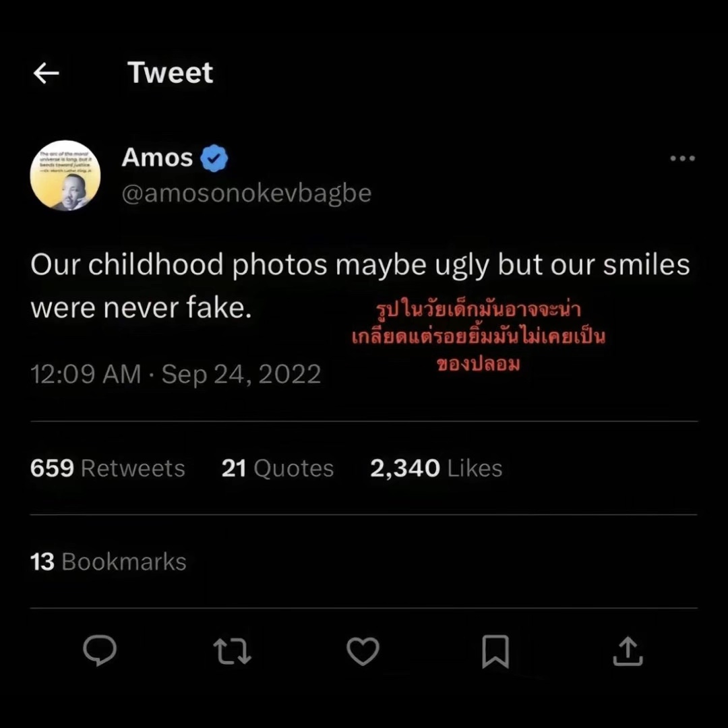Image resolution: width=728 pixels, height=728 pixels.
Task: Click the red Thai translation text
Action: pos(479,336)
